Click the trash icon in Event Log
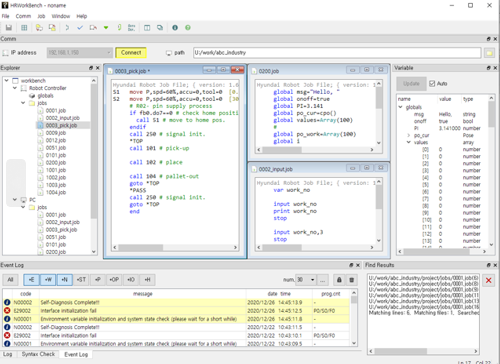 352,280
